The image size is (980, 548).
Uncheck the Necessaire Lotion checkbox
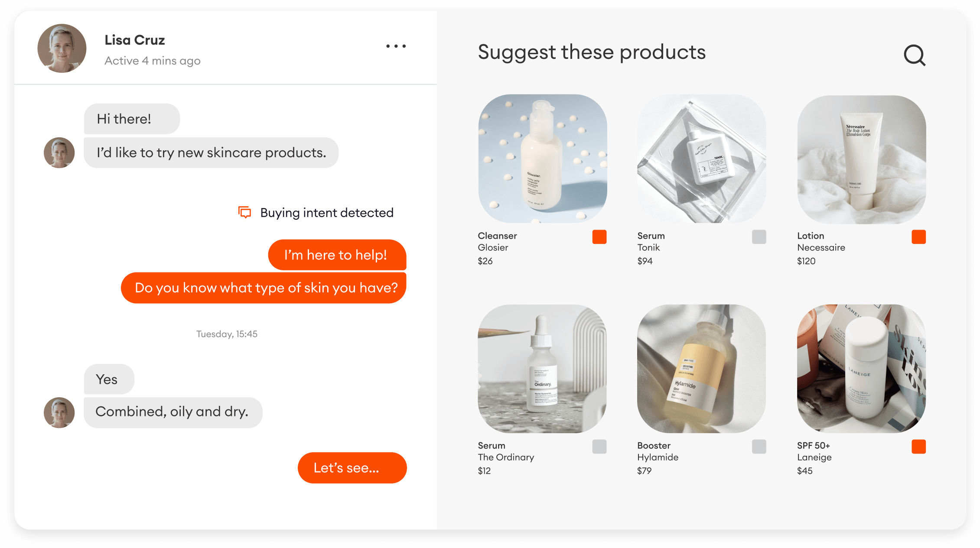pyautogui.click(x=919, y=237)
